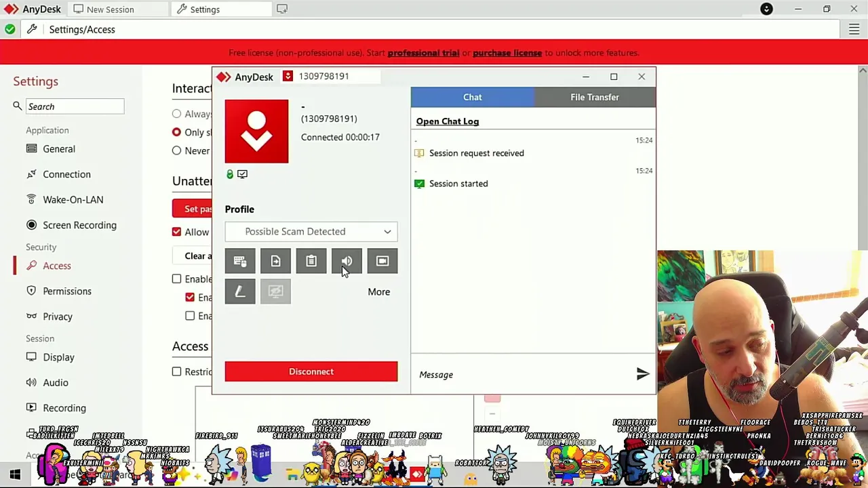Toggle the Allow checkbox under Unattended

tap(176, 232)
